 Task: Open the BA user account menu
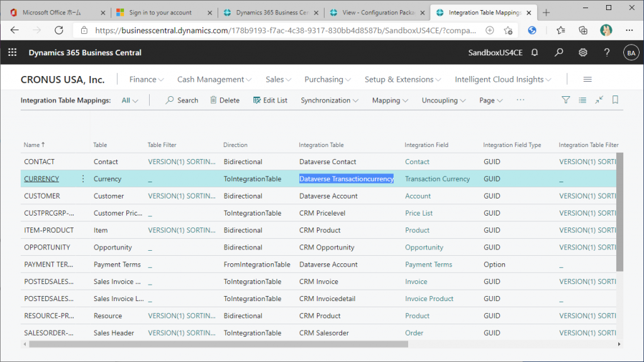631,53
